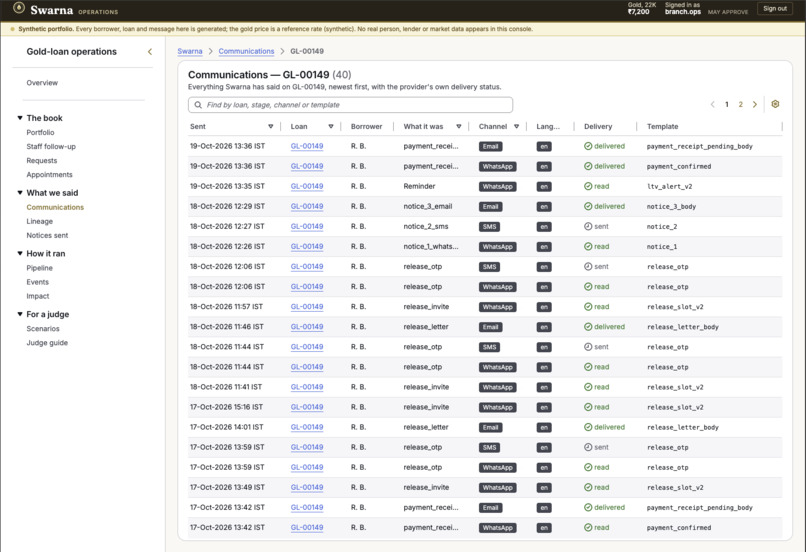Screen dimensions: 806x552
Task: Click WhatsApp badge in notice_1 row
Action: (497, 247)
